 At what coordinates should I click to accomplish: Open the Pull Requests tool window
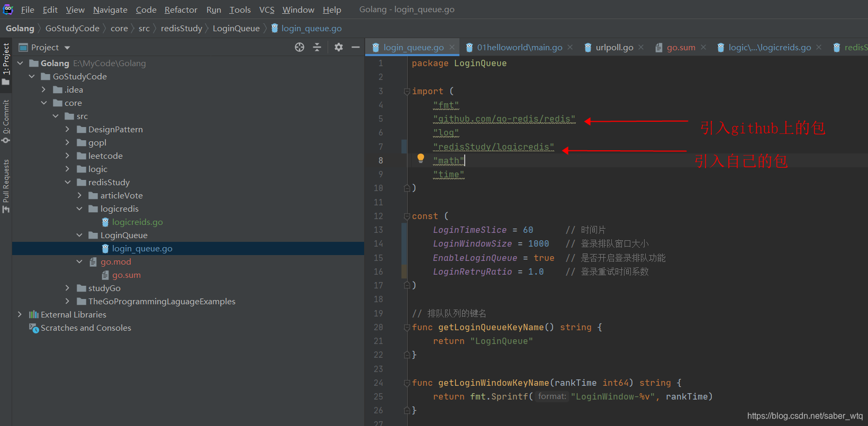(6, 186)
